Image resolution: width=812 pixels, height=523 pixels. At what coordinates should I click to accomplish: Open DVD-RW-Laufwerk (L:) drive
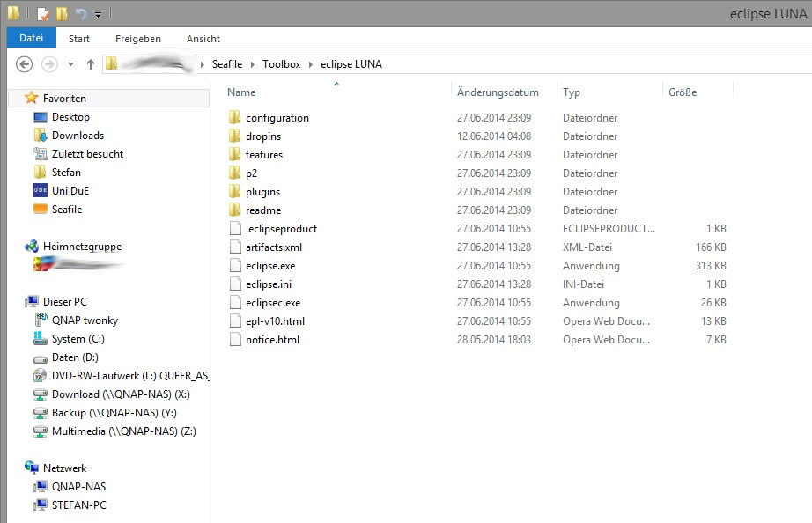point(129,376)
